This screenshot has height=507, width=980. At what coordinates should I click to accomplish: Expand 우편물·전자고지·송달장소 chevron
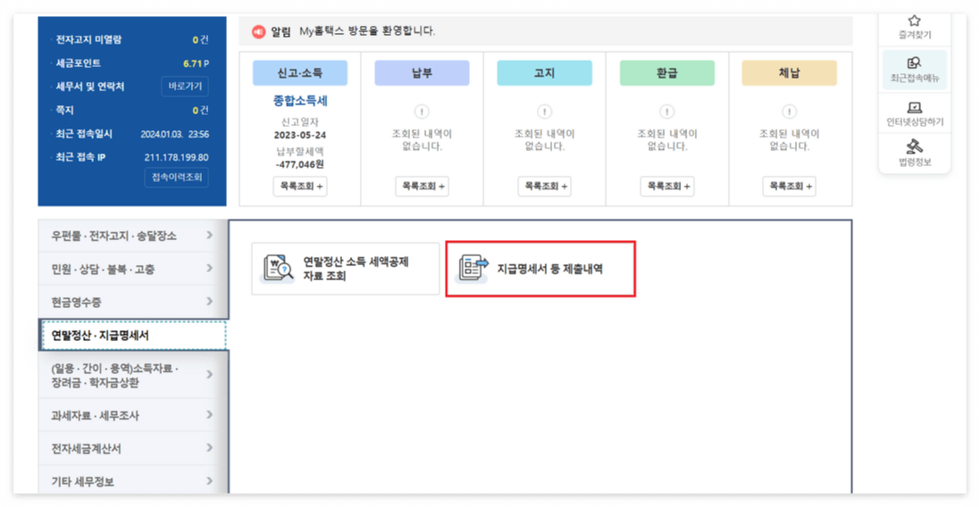tap(209, 236)
